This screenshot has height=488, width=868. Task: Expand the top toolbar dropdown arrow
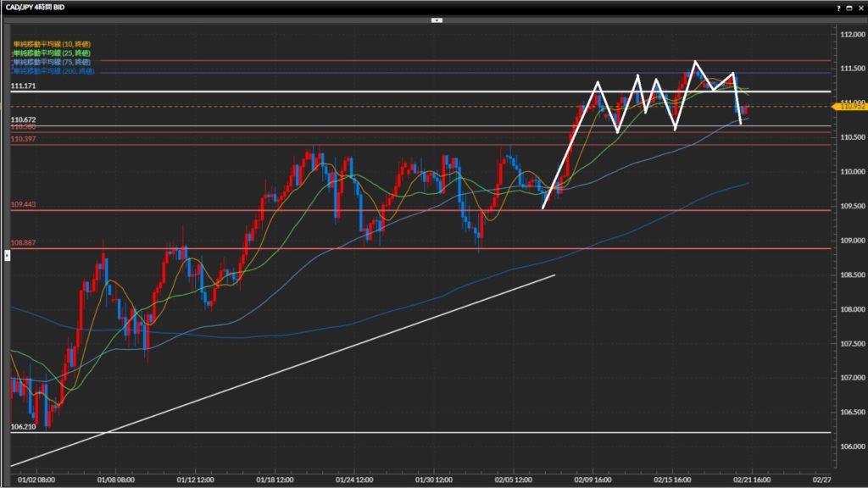click(437, 19)
